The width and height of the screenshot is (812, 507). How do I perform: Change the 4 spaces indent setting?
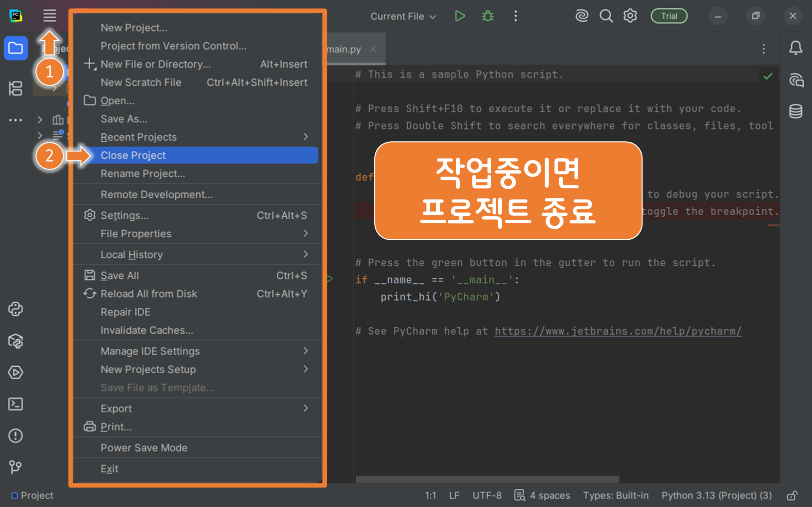[542, 496]
